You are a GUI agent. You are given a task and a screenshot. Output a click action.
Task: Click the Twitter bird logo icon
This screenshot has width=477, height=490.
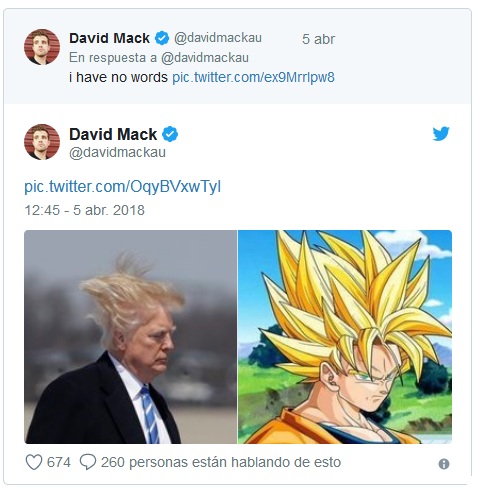(x=441, y=134)
